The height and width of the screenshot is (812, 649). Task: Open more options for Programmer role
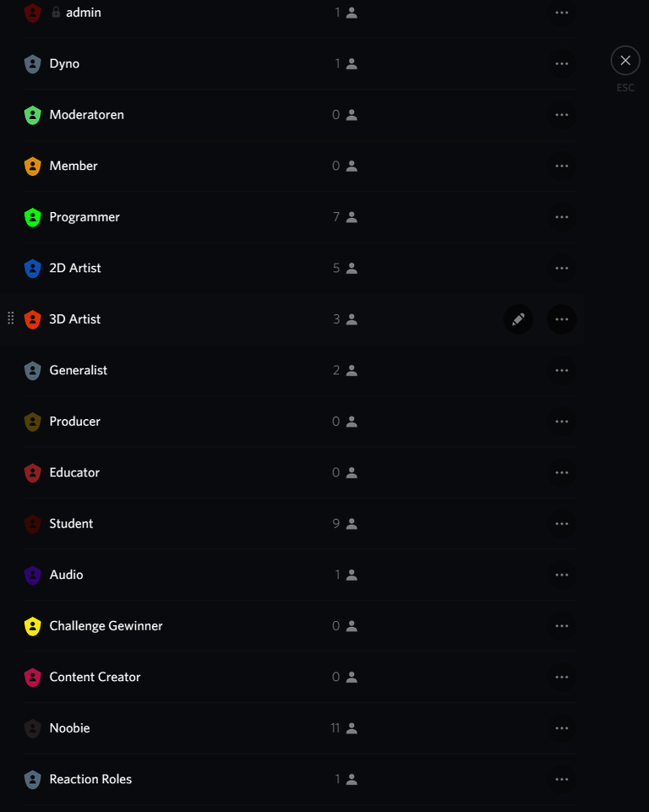click(562, 217)
